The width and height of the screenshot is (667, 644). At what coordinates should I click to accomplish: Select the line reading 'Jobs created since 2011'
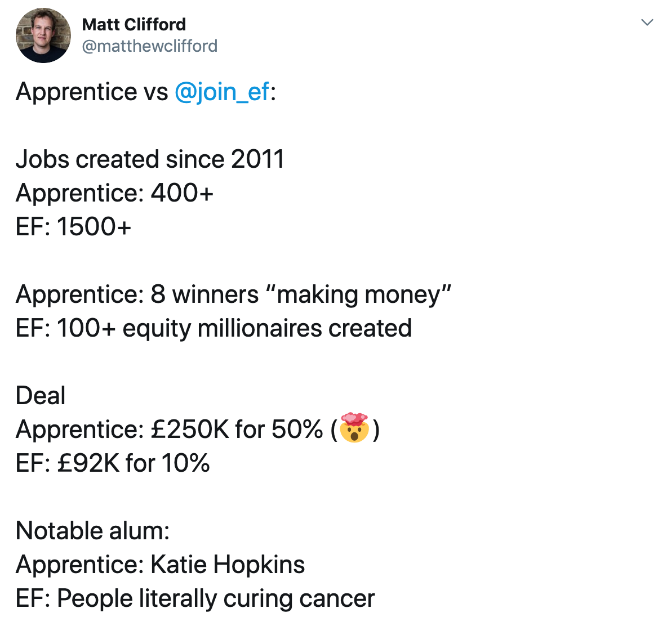coord(150,159)
